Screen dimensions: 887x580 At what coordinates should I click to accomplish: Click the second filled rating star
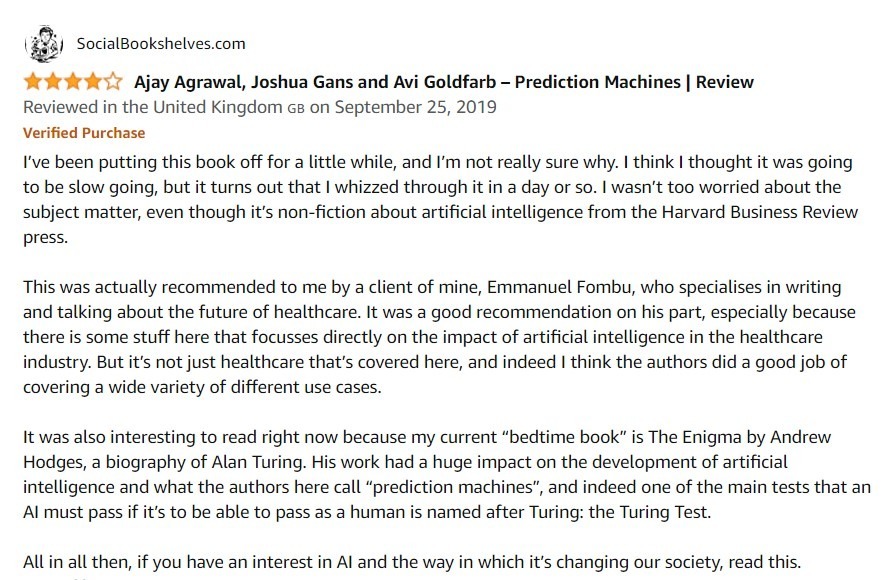tap(53, 82)
